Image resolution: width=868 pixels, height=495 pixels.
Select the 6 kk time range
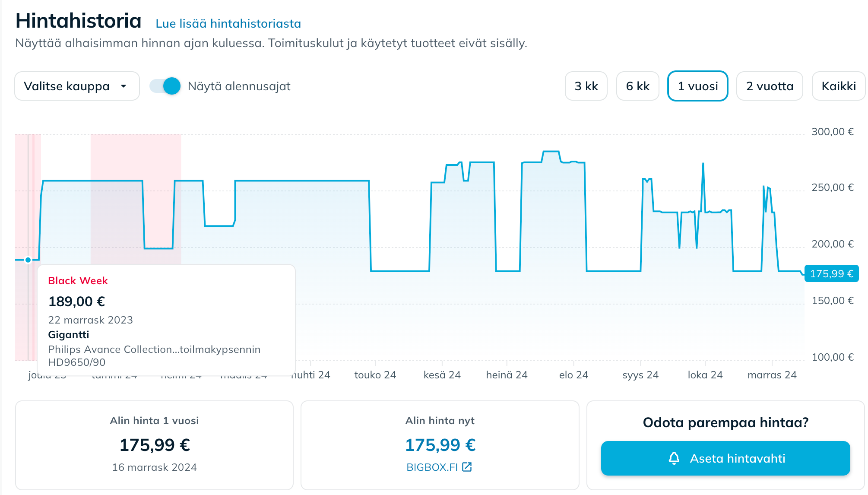637,86
